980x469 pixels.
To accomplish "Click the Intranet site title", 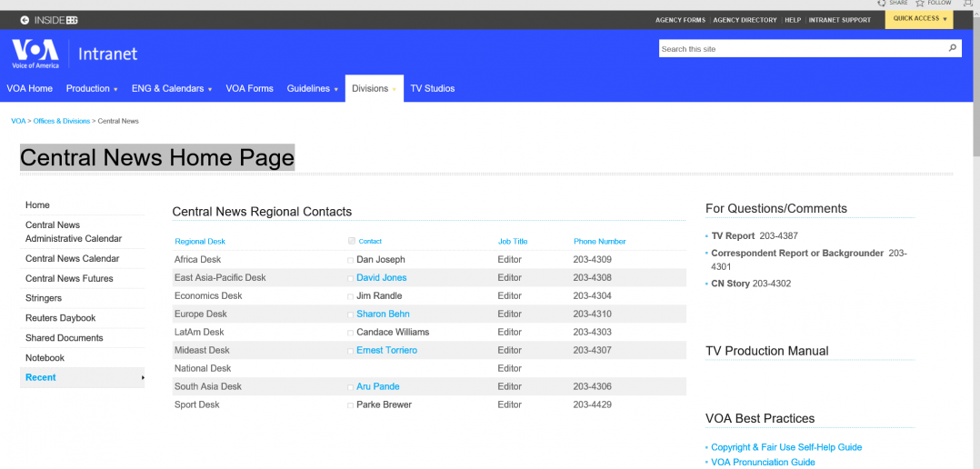I will pos(107,55).
